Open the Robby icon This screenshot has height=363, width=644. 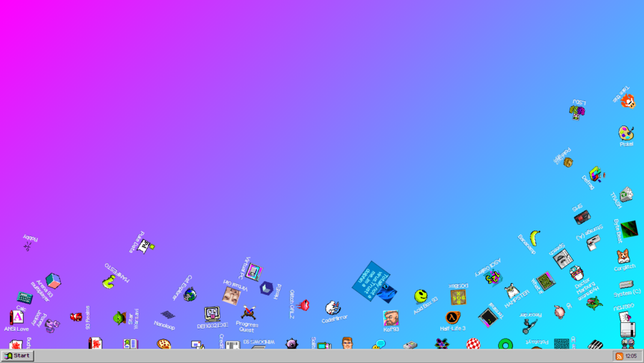tap(27, 246)
